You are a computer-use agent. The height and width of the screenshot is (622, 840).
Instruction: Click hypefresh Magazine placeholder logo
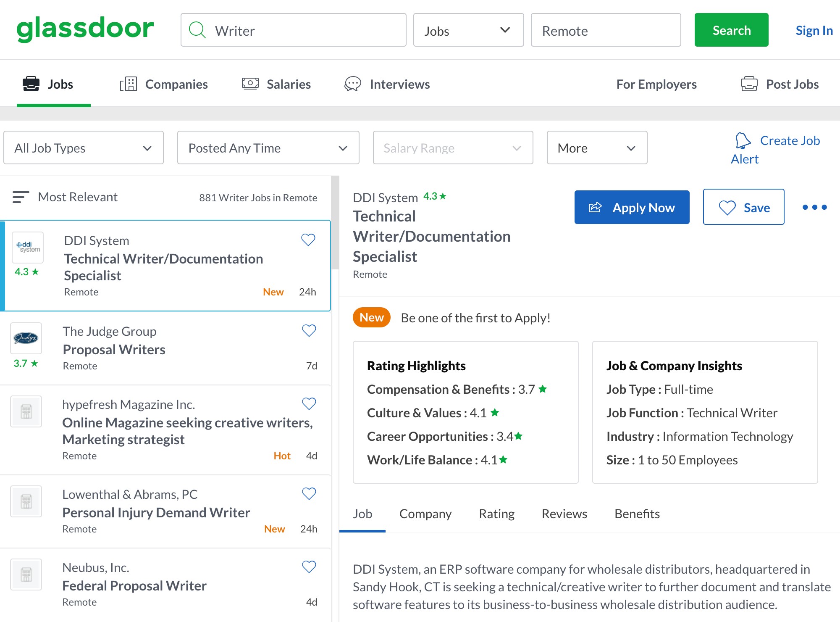pyautogui.click(x=26, y=411)
